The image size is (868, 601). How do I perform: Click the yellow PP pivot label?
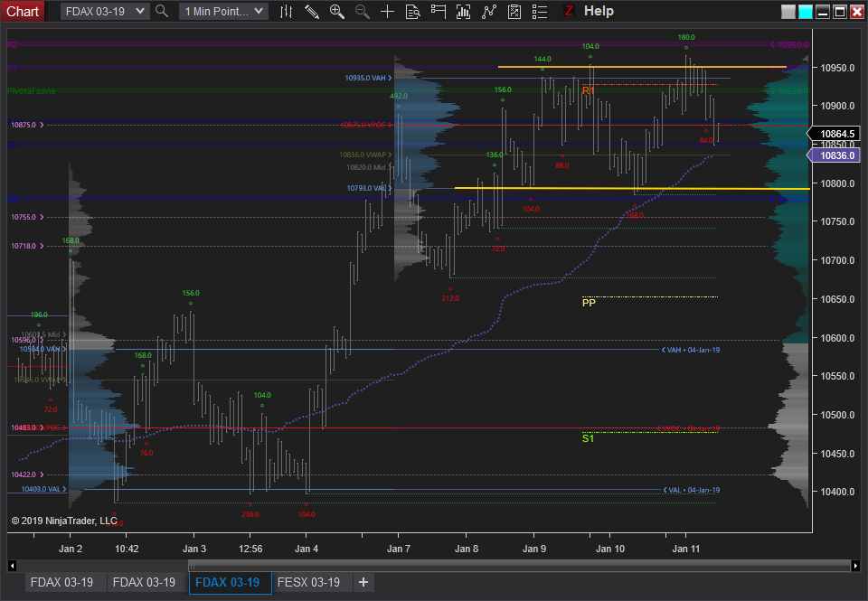tap(589, 303)
